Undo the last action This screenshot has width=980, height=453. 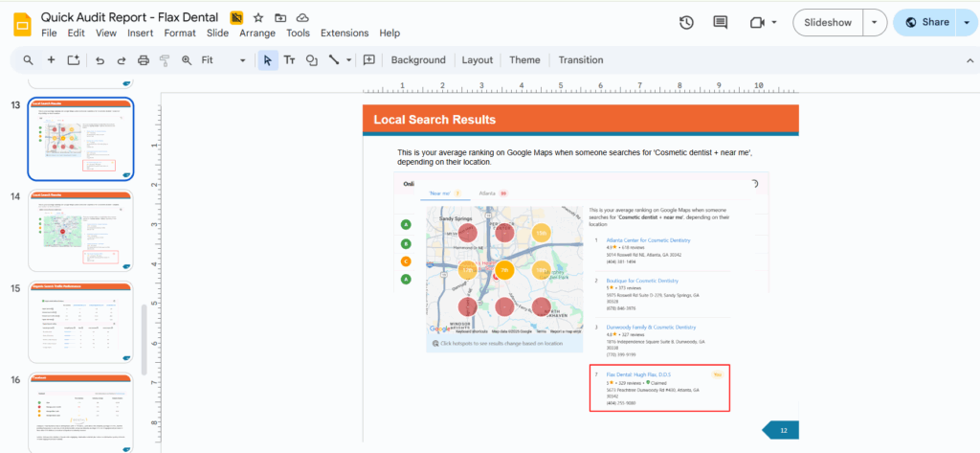click(100, 60)
